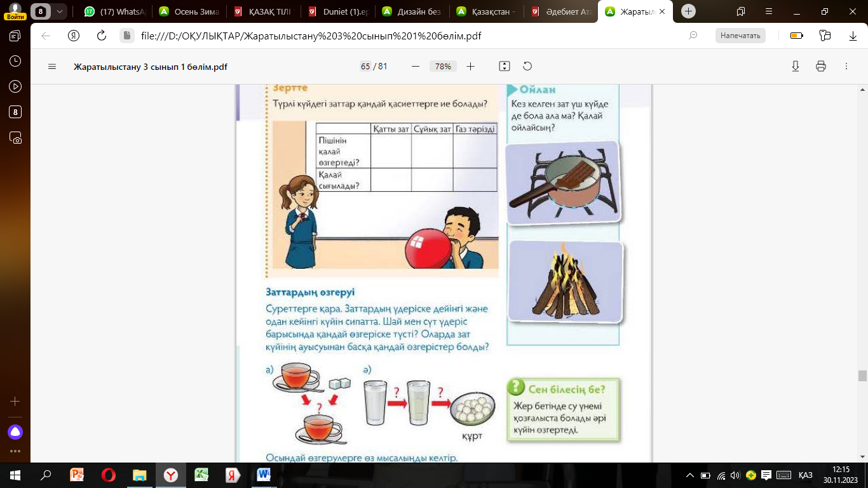Switch to the Duniet (1) tab
The width and height of the screenshot is (868, 488).
click(x=338, y=11)
